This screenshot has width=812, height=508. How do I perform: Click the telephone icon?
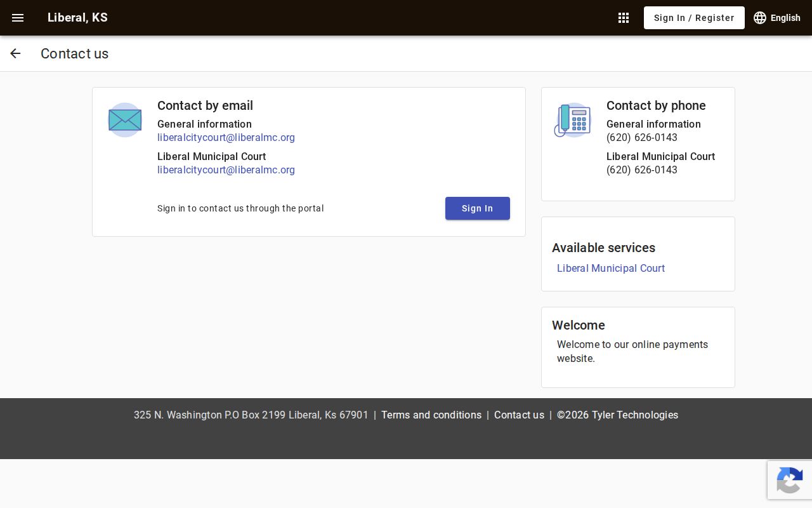pyautogui.click(x=573, y=120)
